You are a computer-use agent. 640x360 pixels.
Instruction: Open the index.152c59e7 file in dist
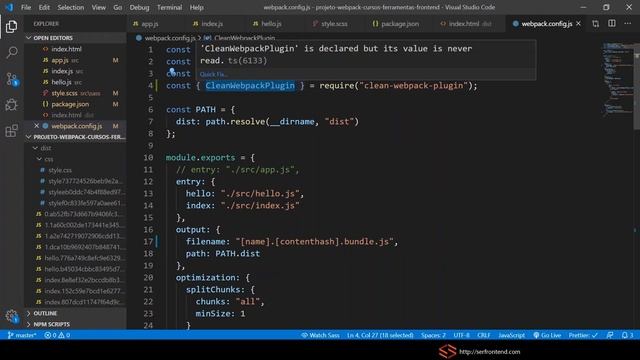tap(75, 291)
